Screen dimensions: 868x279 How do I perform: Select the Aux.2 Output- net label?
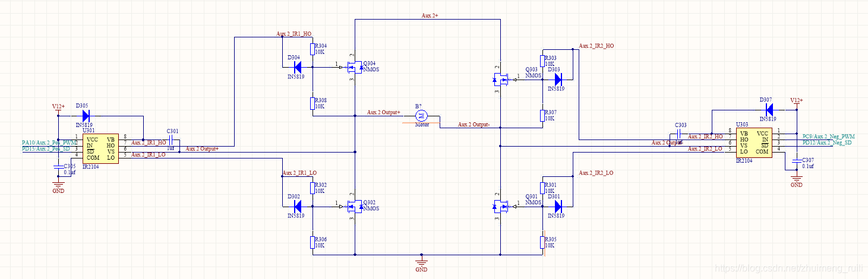point(474,125)
